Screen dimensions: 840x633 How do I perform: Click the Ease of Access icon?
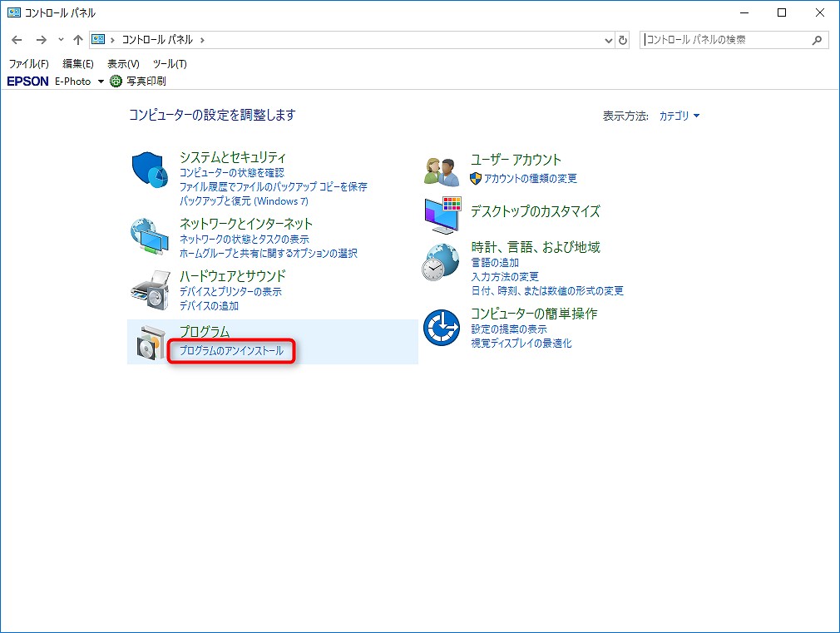[x=442, y=327]
